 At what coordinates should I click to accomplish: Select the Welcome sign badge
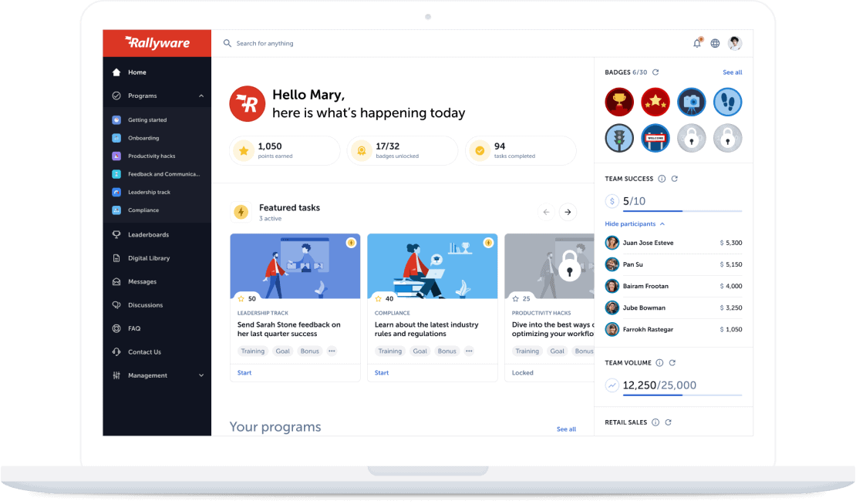655,138
